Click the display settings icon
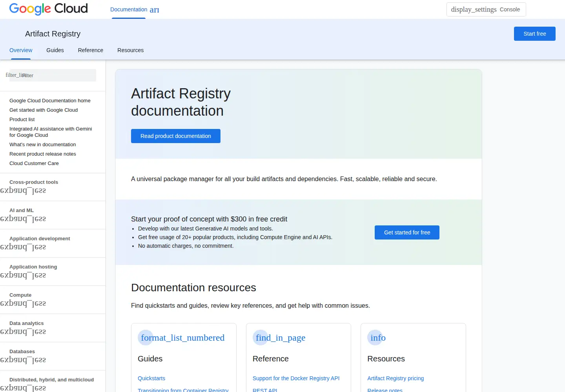Screen dimensions: 565x392 coord(474,9)
